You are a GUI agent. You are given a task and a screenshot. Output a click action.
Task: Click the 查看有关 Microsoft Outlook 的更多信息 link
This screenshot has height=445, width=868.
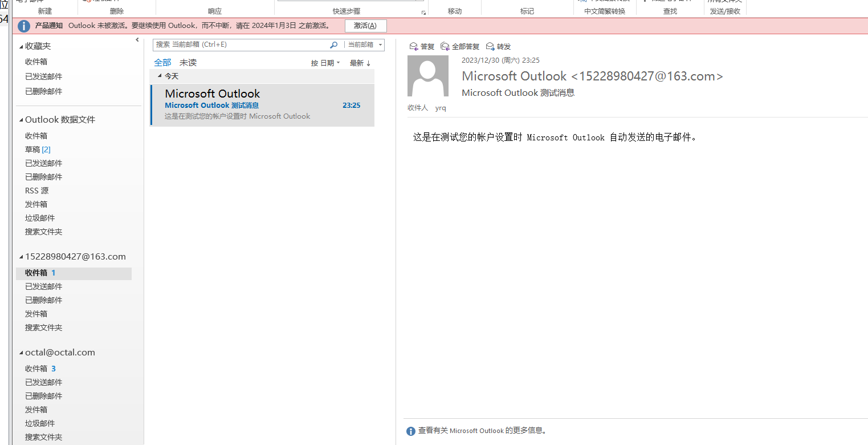coord(483,431)
